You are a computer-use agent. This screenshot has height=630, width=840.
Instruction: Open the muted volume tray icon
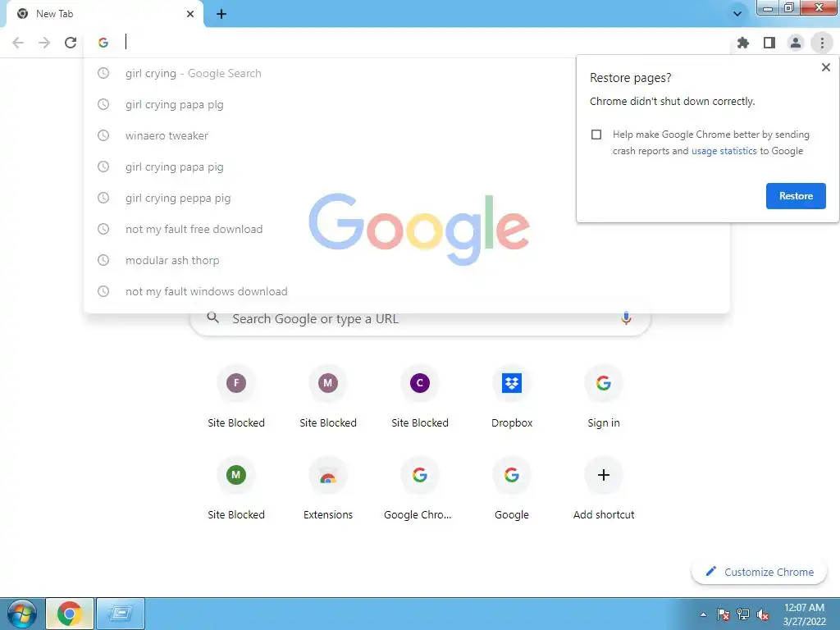coord(763,614)
